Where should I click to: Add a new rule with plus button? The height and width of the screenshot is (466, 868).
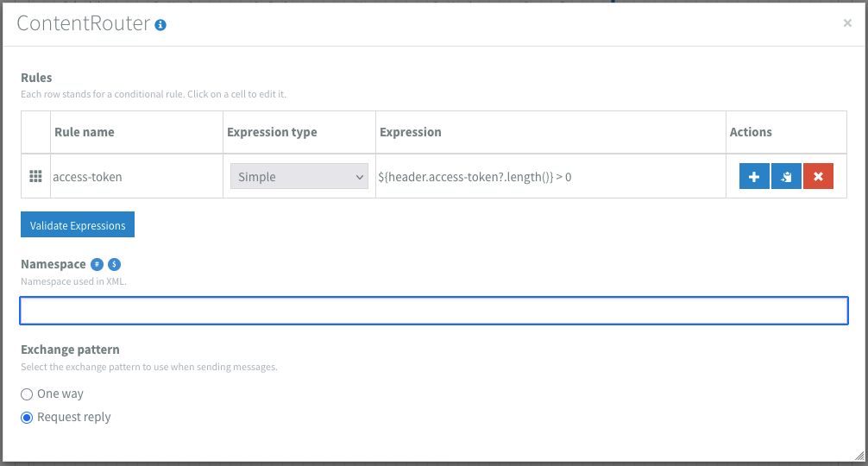754,177
